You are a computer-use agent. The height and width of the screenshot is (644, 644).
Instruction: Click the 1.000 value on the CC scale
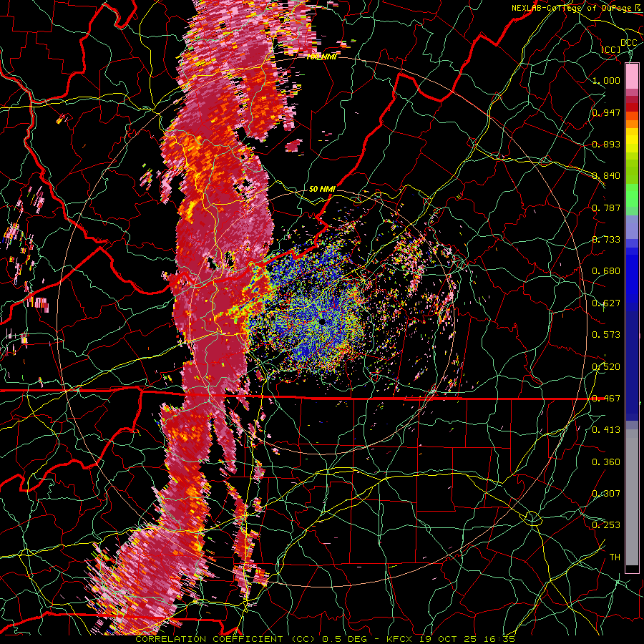[x=606, y=80]
